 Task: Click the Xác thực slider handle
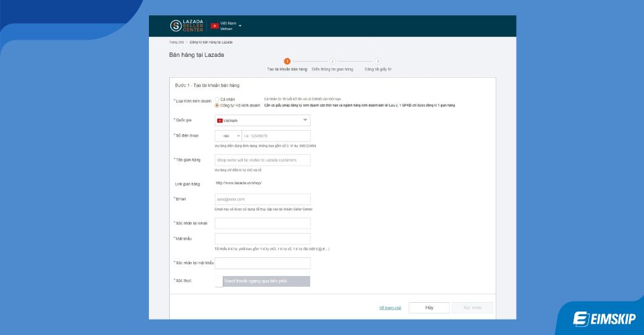(219, 281)
